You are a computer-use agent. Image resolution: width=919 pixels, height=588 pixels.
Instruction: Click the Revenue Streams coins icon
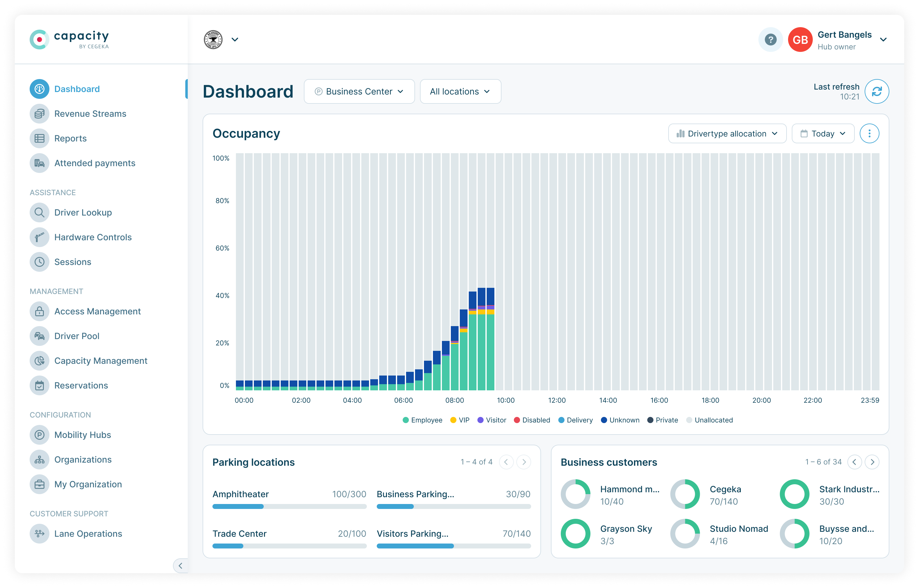pos(39,114)
